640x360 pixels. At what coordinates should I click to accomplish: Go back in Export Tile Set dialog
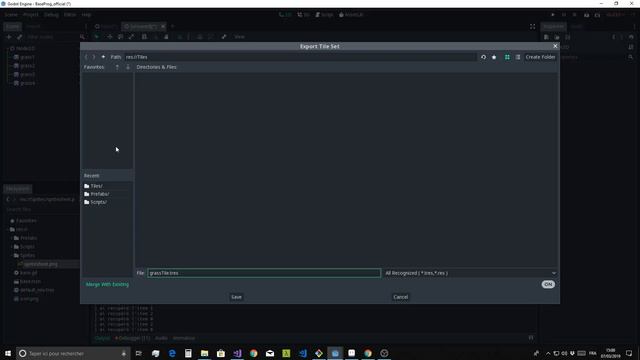86,57
